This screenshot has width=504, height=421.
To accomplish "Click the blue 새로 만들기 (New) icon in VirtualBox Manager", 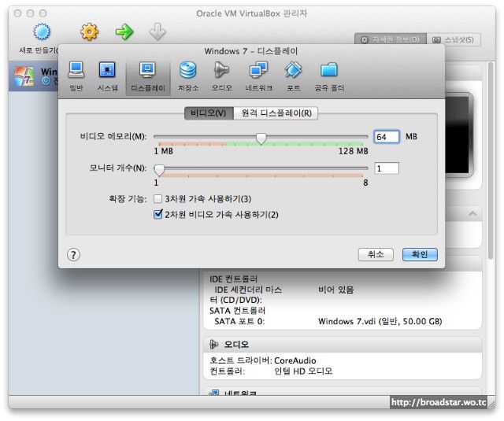I will point(42,31).
